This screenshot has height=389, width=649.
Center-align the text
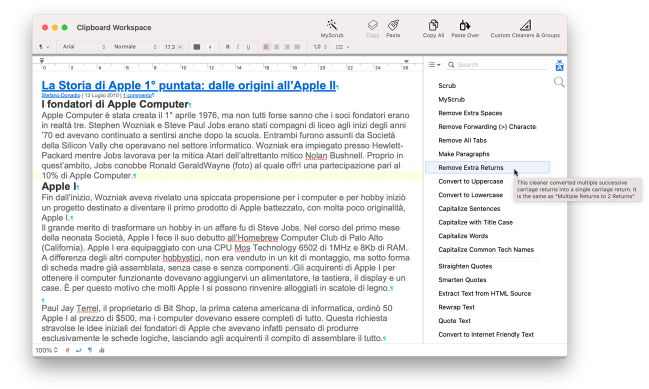point(276,47)
